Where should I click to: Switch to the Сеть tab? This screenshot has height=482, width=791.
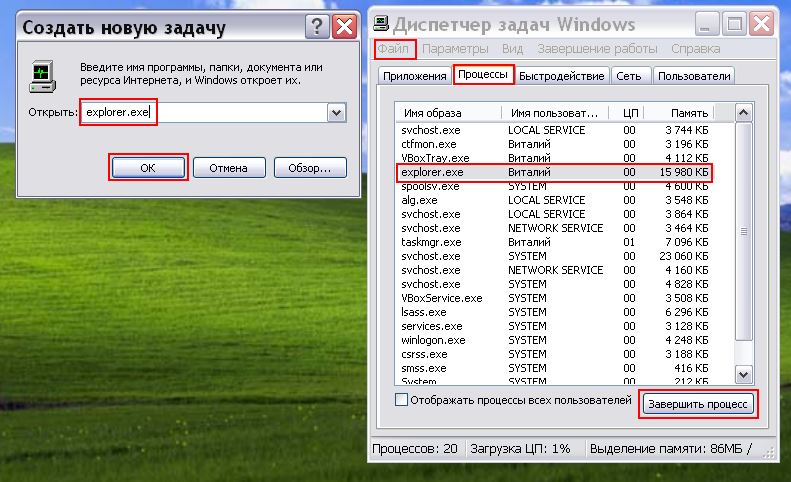[x=629, y=76]
